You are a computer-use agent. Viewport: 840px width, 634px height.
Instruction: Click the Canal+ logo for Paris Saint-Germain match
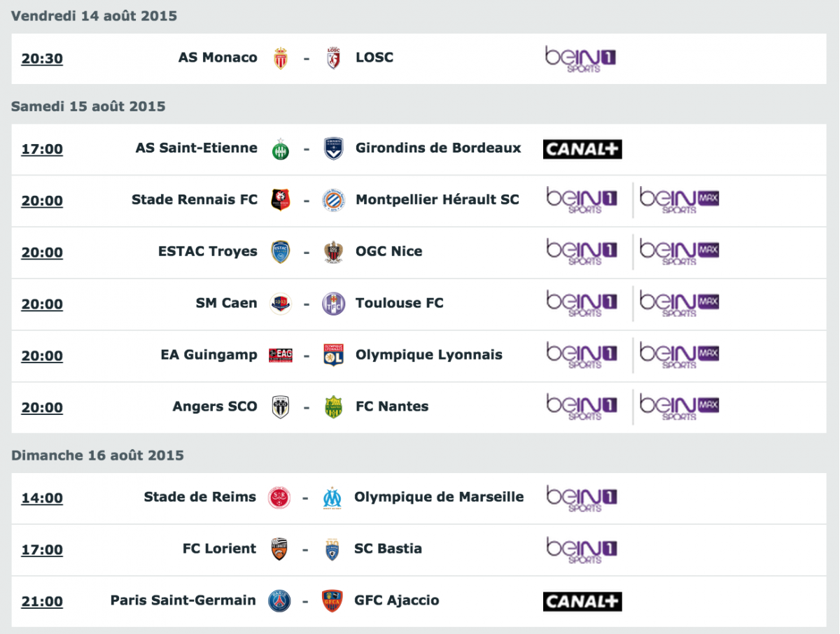point(582,602)
